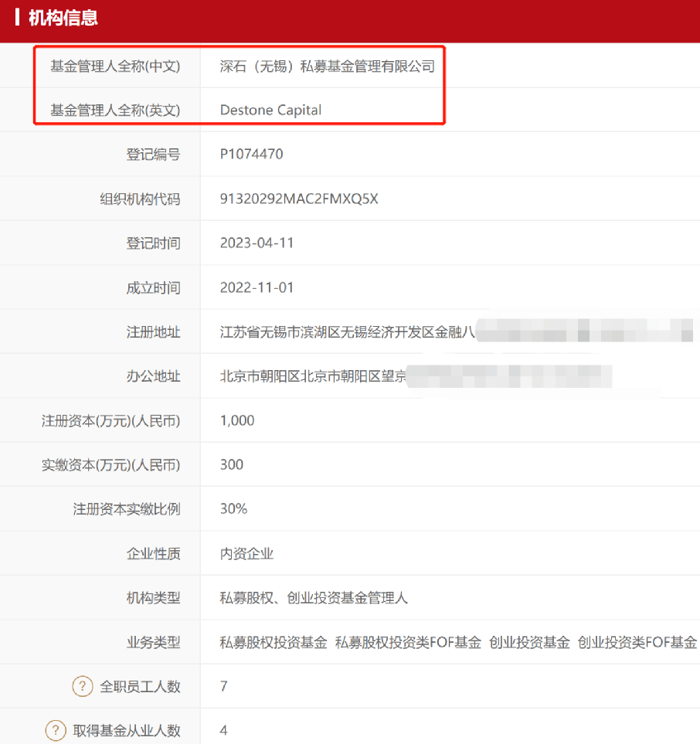Click the Destone Capital English name
The width and height of the screenshot is (700, 744).
(270, 110)
